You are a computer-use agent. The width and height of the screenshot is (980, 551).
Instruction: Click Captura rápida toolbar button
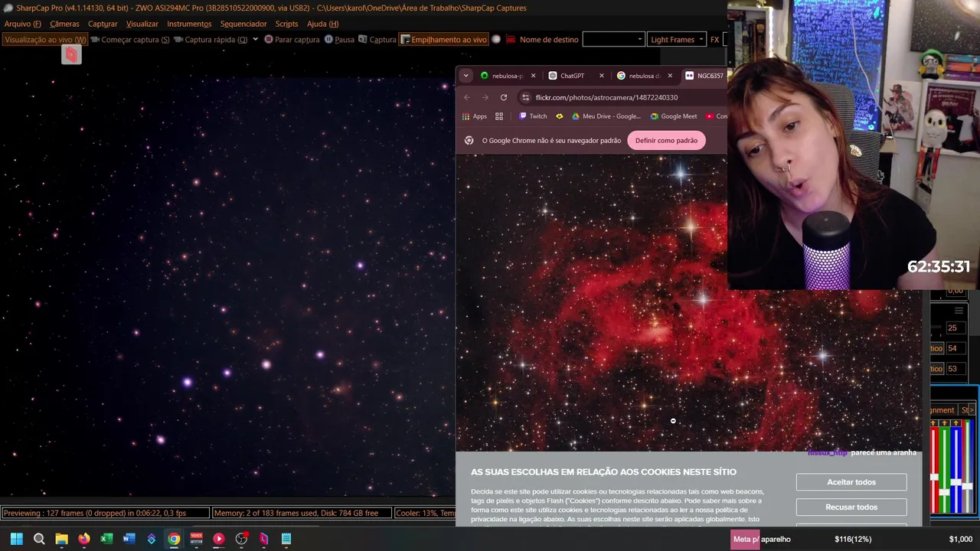pyautogui.click(x=211, y=40)
